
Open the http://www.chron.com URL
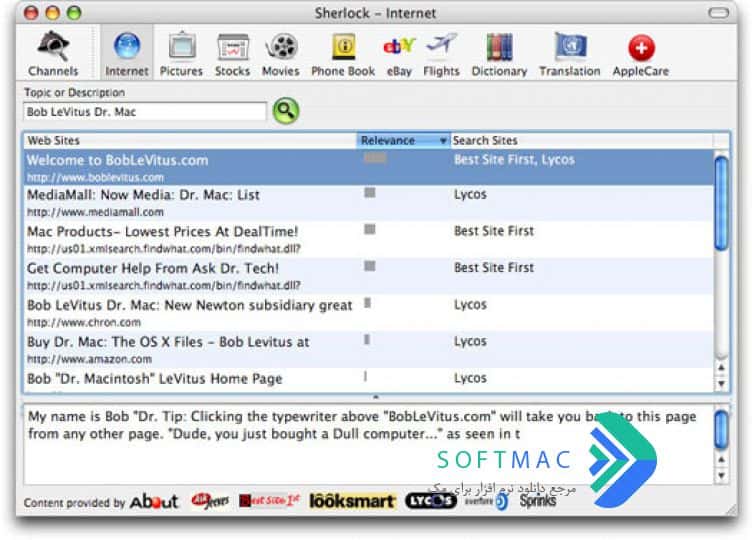pos(84,322)
